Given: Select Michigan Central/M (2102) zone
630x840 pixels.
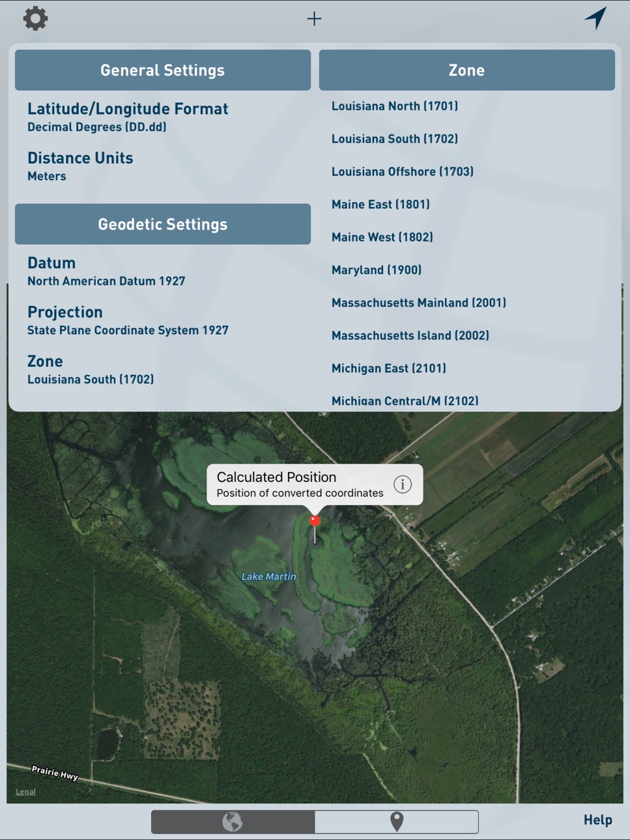Looking at the screenshot, I should [x=405, y=401].
